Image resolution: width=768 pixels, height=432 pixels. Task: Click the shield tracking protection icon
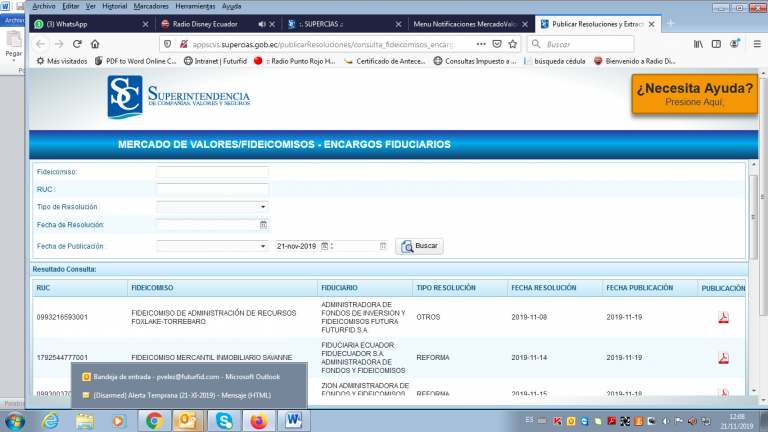[168, 44]
